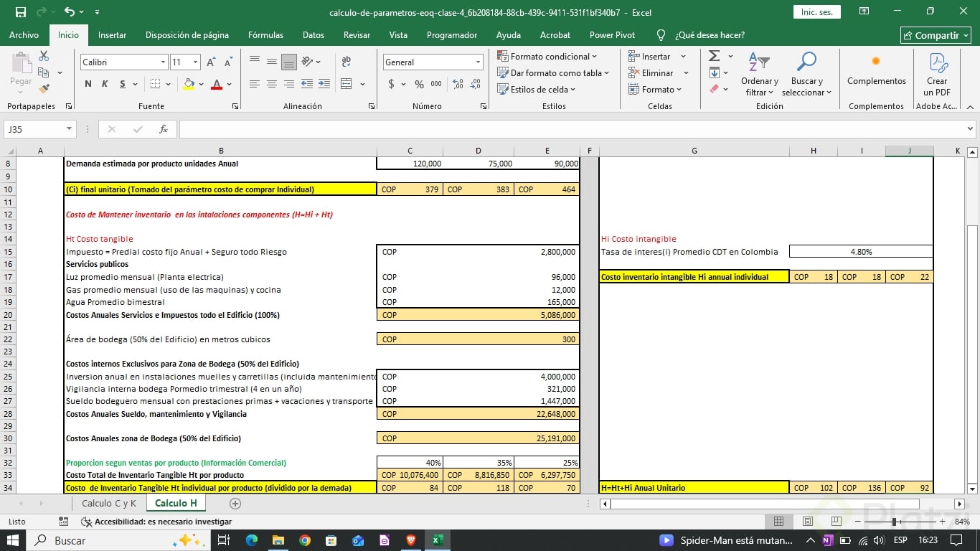Open the Calibri font name dropdown
Viewport: 980px width, 551px height.
click(163, 62)
